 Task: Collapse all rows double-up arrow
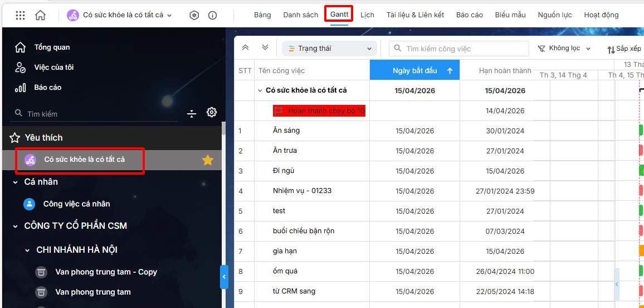[x=245, y=48]
